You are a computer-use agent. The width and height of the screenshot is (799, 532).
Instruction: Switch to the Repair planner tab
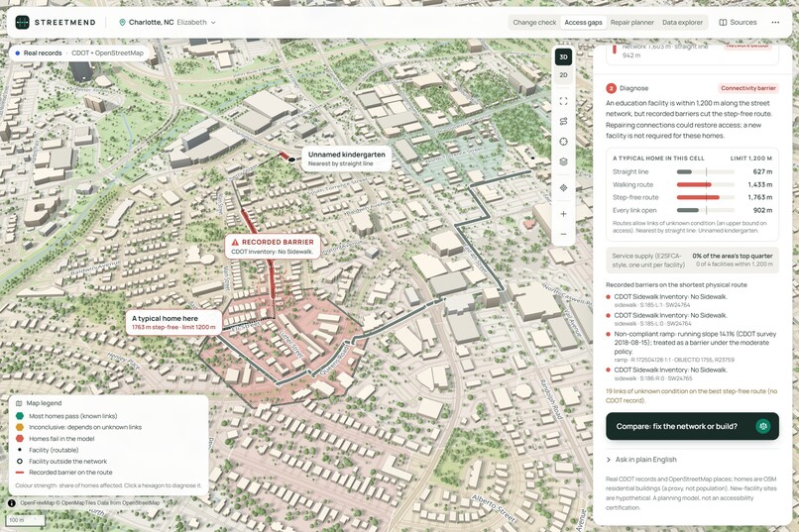(x=631, y=23)
